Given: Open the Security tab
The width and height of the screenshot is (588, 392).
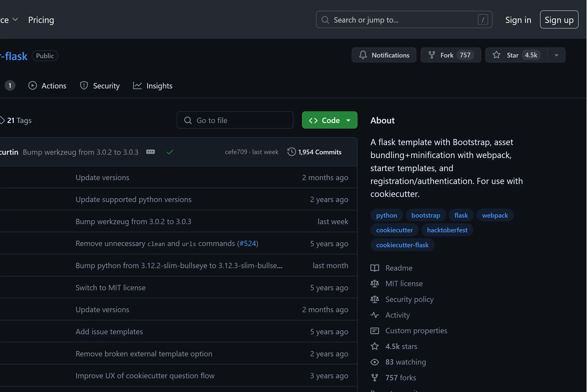Looking at the screenshot, I should point(100,86).
